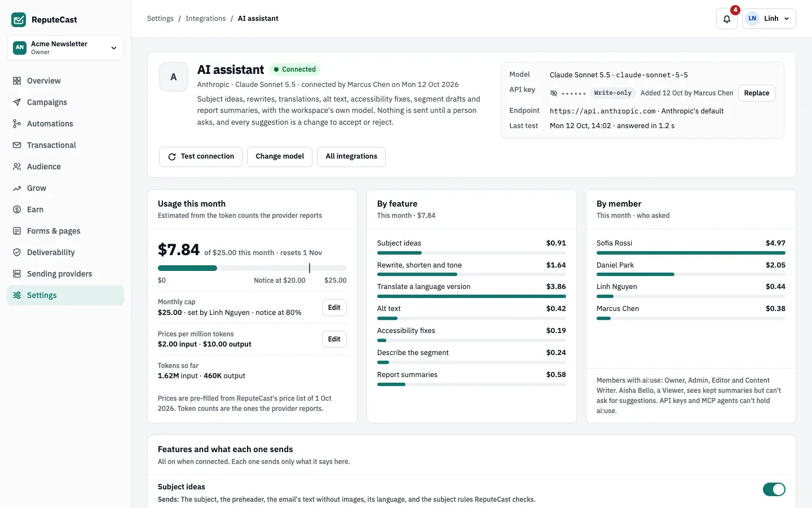Click the Connected status badge
812x508 pixels.
pyautogui.click(x=295, y=69)
